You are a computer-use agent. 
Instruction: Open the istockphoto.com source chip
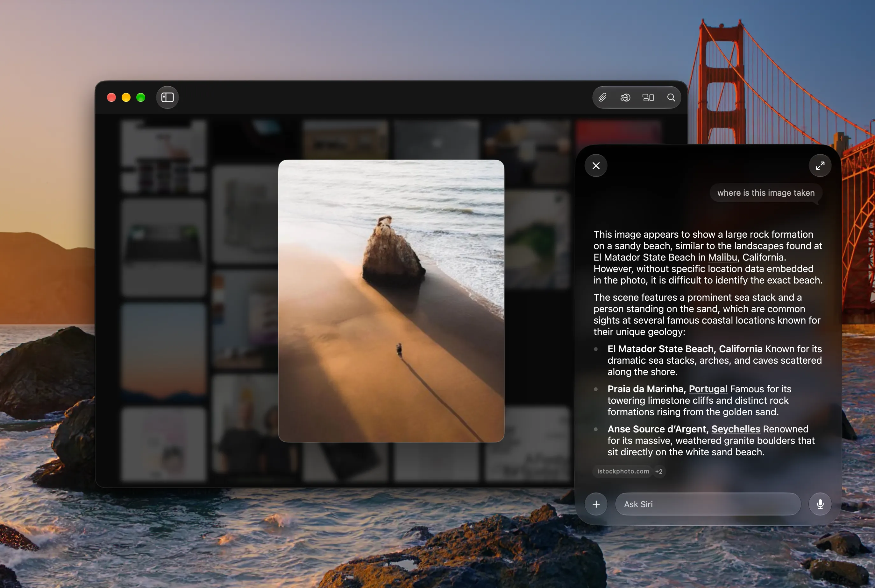click(x=623, y=471)
